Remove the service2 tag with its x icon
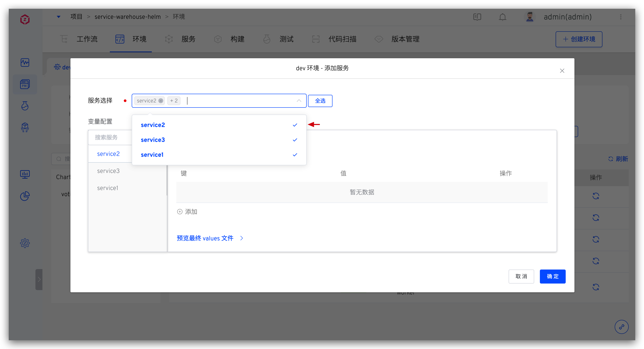Screen dimensions: 644x349 161,100
